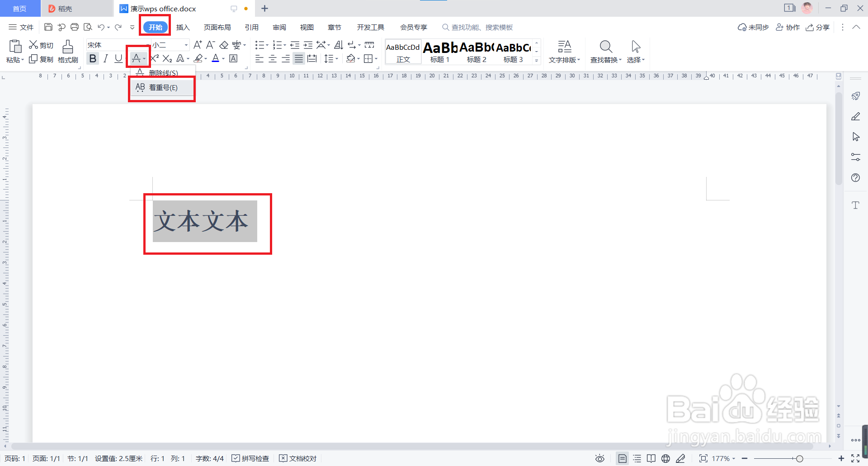Image resolution: width=868 pixels, height=466 pixels.
Task: Click the 字符边框 character border icon
Action: [233, 58]
